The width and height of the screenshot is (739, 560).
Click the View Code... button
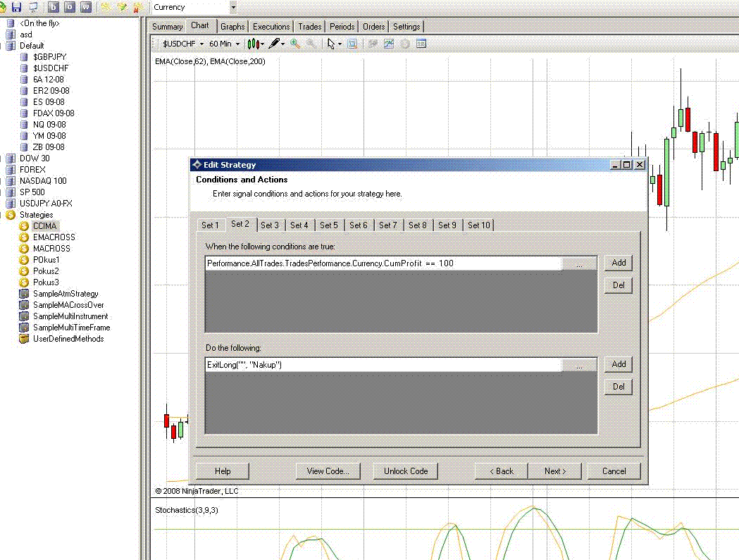[328, 471]
